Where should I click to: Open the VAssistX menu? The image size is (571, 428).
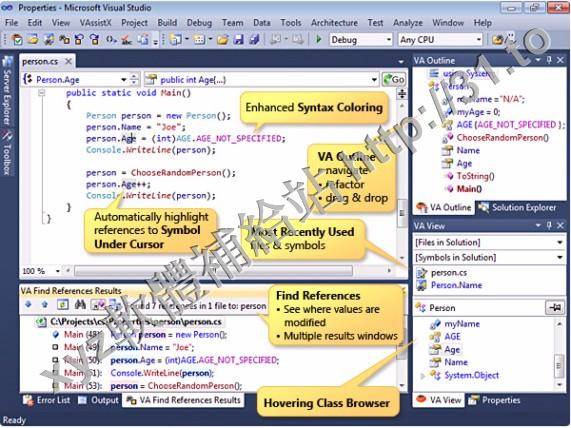point(95,23)
